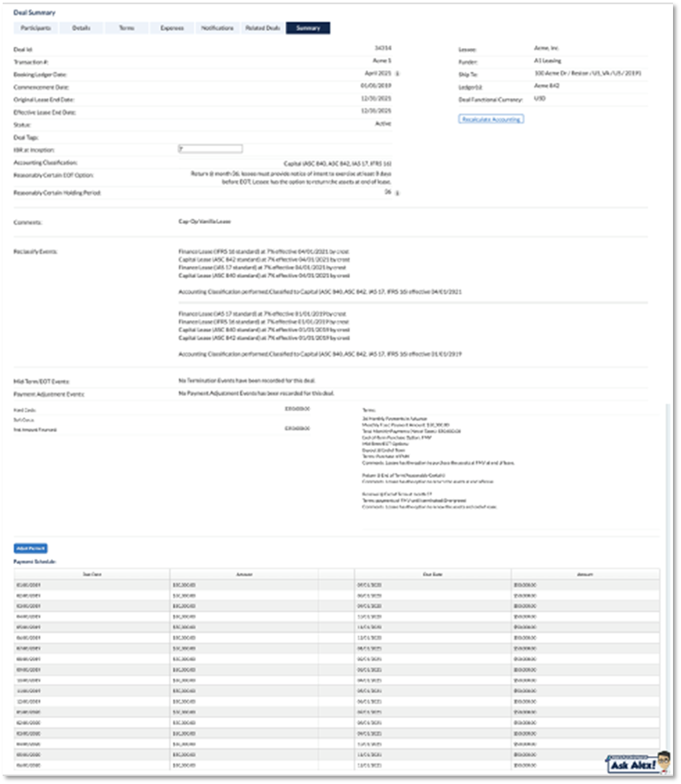Image resolution: width=681 pixels, height=784 pixels.
Task: Switch to the Related Deals tab
Action: tap(263, 28)
